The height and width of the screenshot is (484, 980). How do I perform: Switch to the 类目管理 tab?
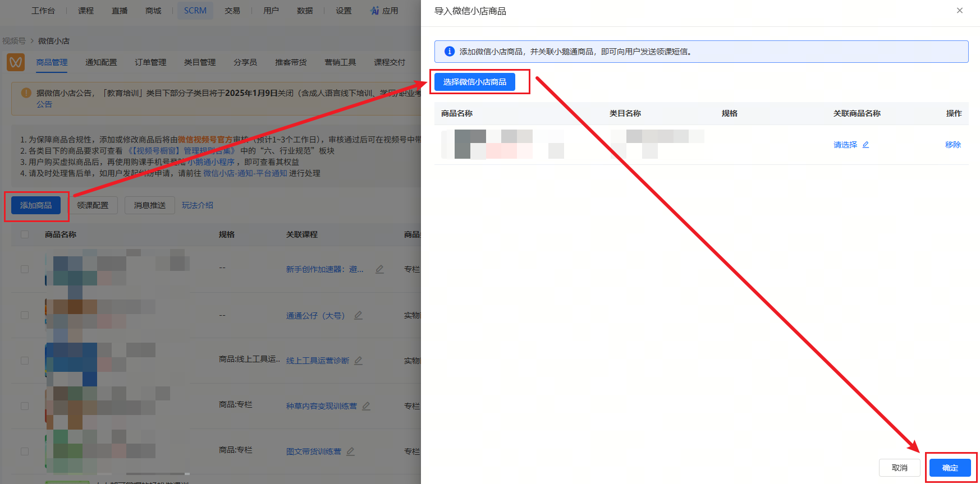pyautogui.click(x=200, y=62)
